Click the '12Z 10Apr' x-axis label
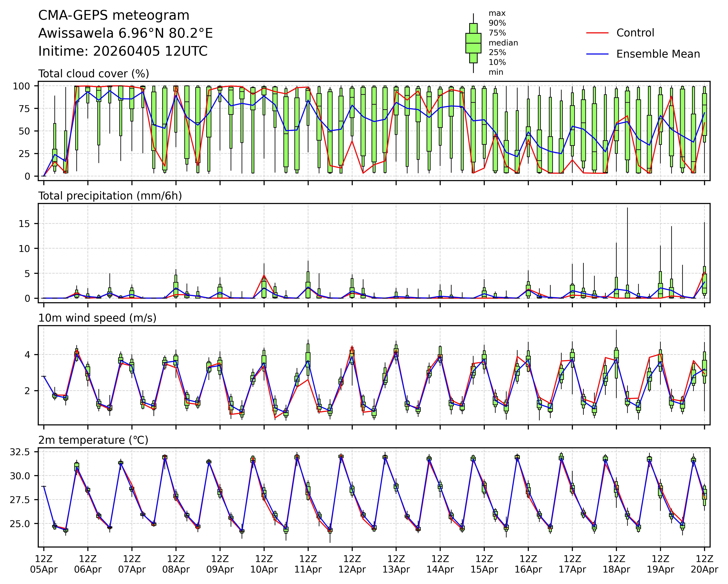728x584 pixels. (264, 564)
